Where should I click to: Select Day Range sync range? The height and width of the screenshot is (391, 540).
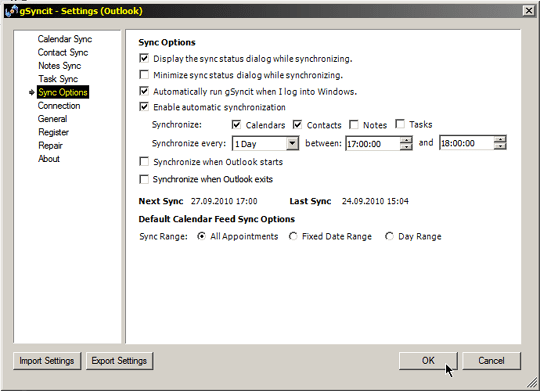point(389,236)
